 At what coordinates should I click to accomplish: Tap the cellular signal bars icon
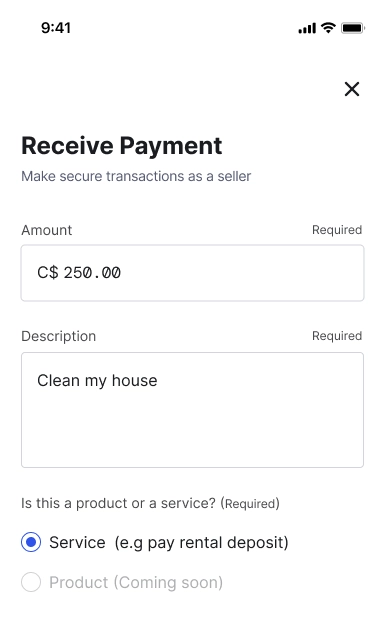click(307, 28)
